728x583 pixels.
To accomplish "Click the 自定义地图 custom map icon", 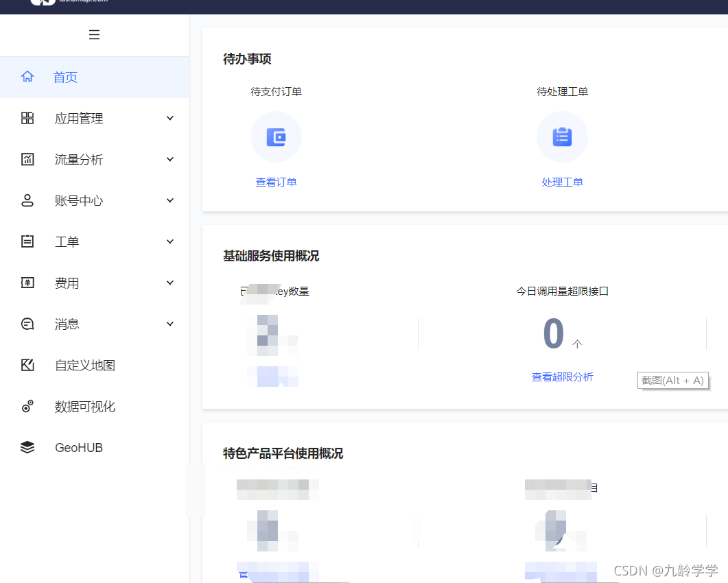I will point(27,365).
